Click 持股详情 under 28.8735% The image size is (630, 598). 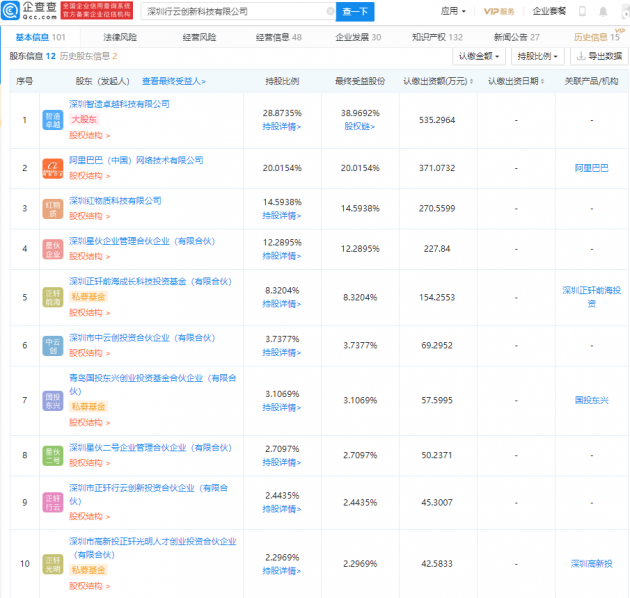pos(282,127)
